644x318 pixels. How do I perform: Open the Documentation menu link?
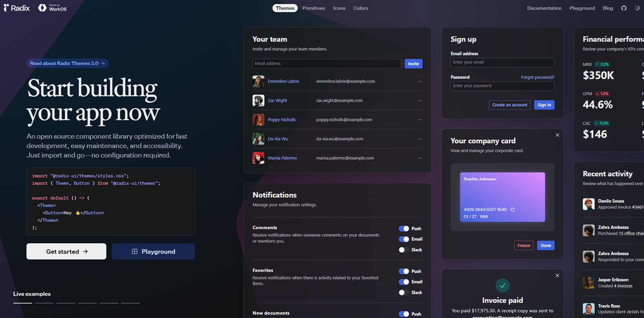544,8
